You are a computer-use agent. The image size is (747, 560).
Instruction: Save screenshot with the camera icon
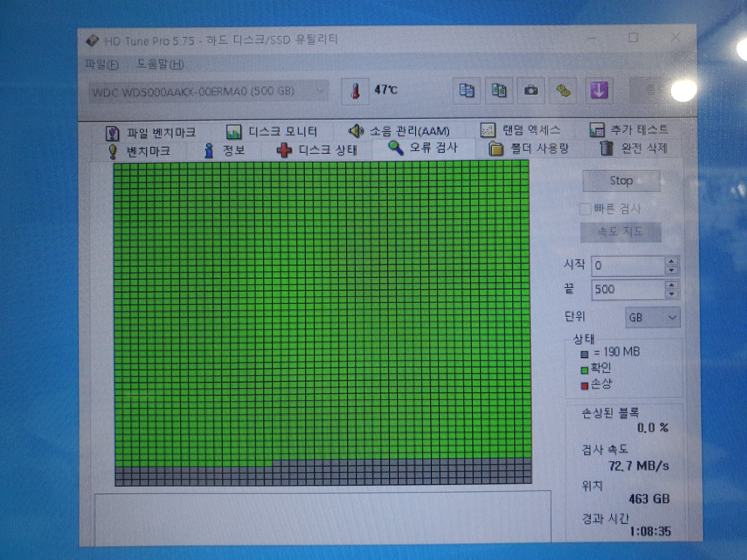[531, 90]
